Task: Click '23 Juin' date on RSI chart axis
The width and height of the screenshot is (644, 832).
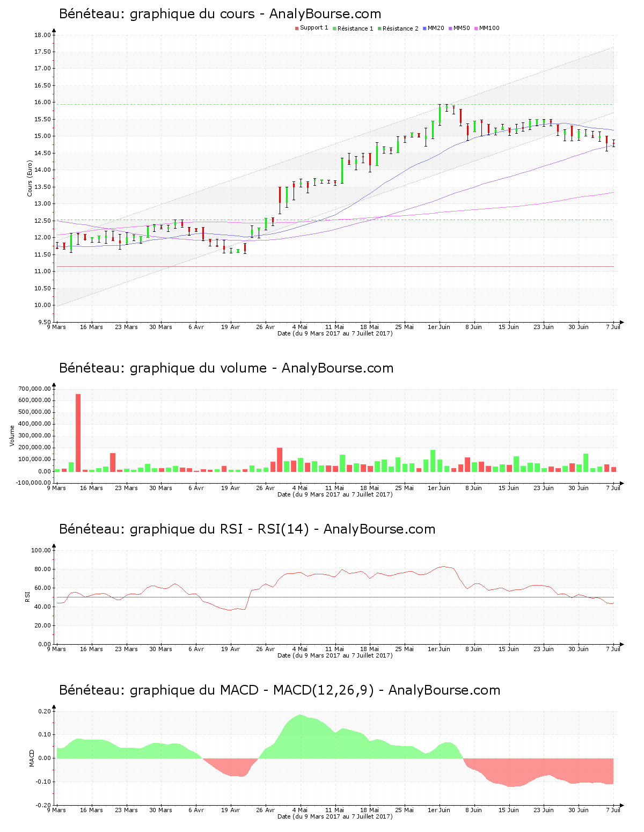Action: pos(544,649)
